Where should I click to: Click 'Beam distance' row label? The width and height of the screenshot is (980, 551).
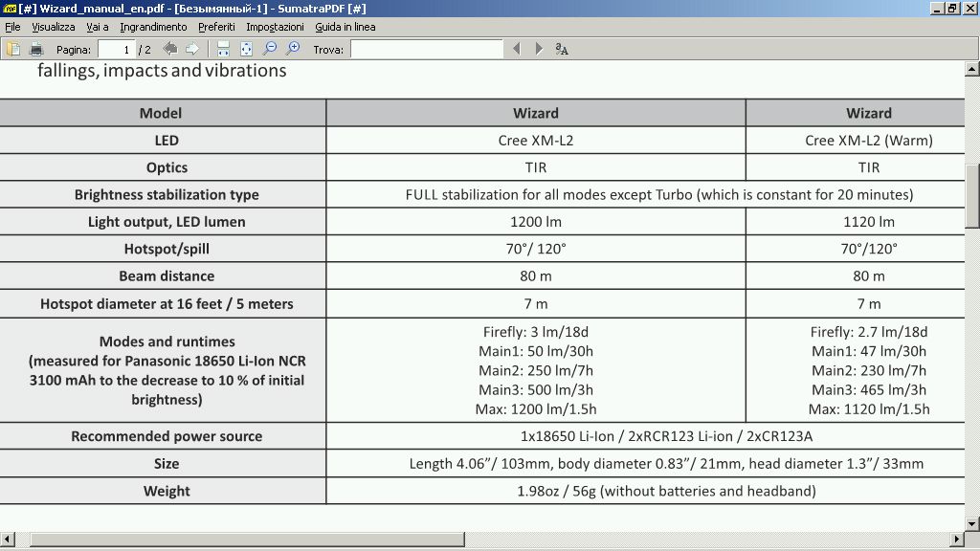[167, 276]
